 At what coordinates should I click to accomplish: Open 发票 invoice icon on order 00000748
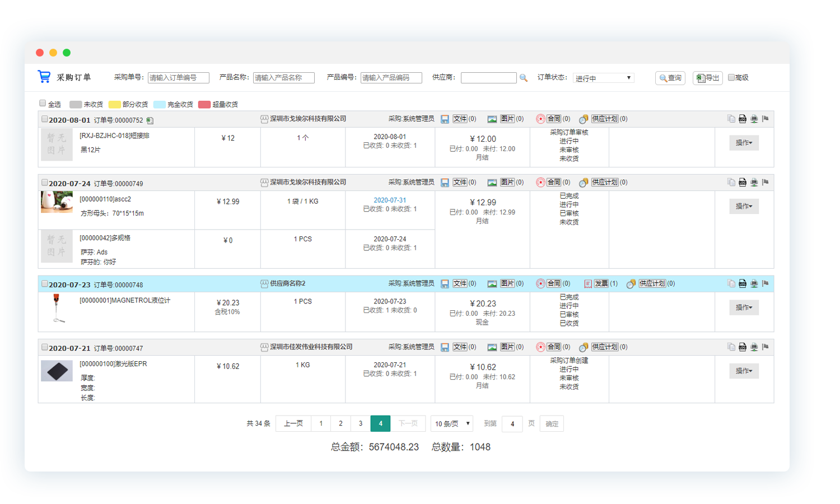coord(588,284)
